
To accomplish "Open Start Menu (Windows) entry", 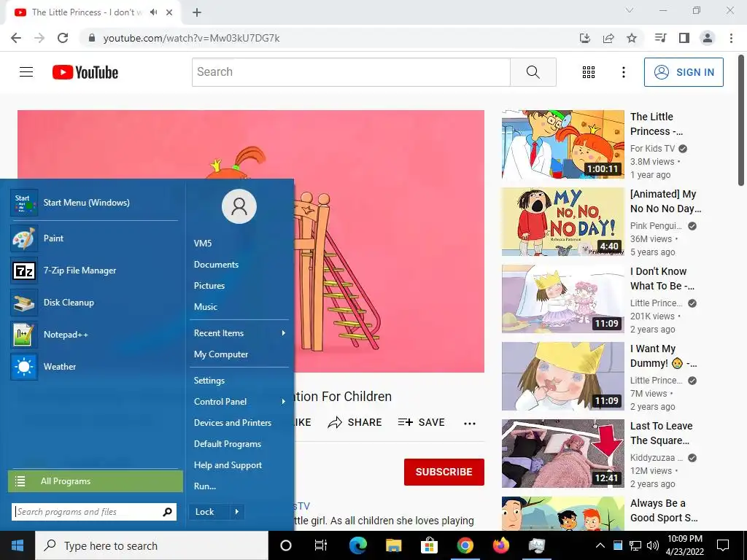I will [94, 203].
